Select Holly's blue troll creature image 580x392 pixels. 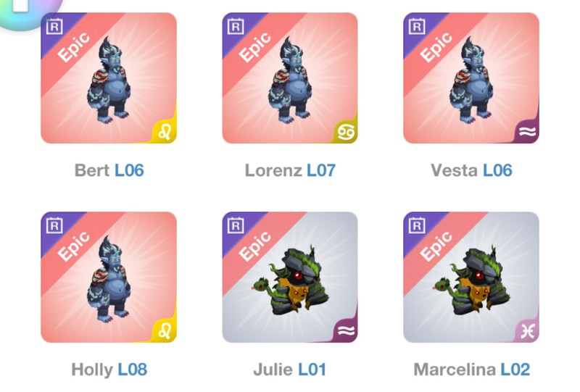(x=109, y=278)
